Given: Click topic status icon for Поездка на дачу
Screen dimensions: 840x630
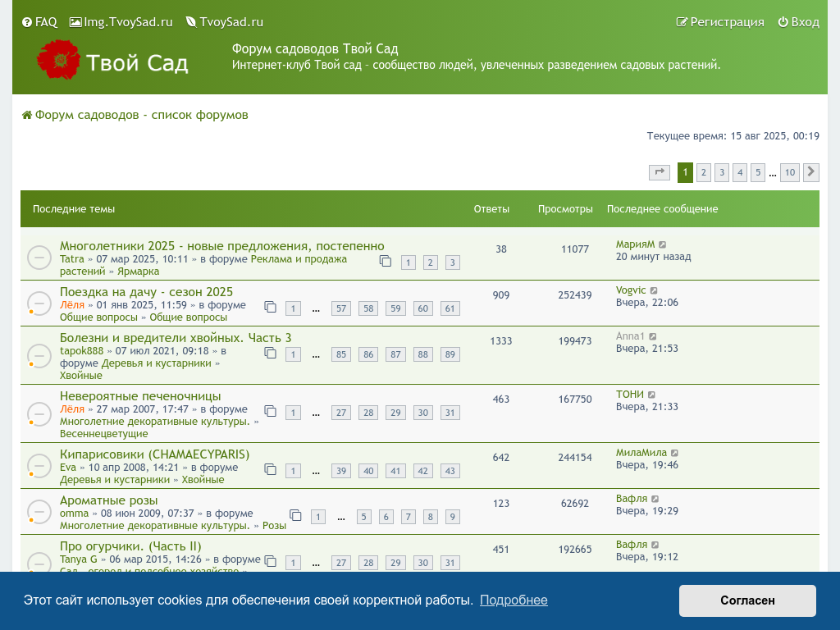Looking at the screenshot, I should [x=39, y=303].
